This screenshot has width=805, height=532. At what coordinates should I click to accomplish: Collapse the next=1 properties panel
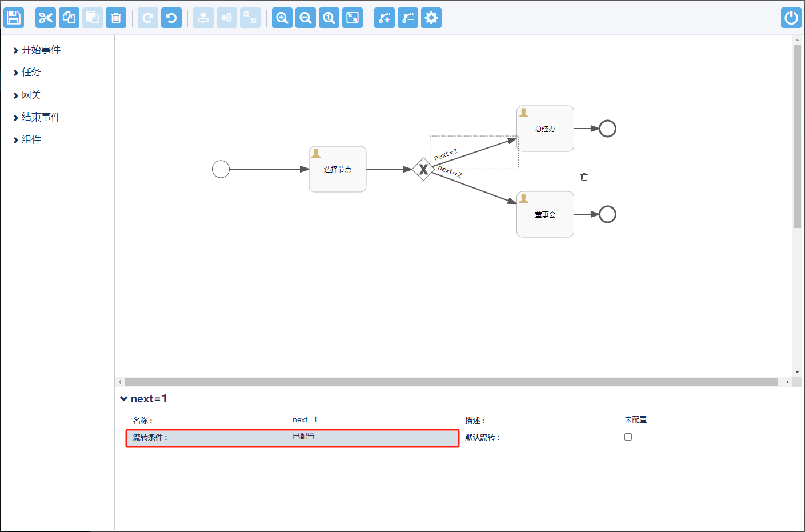pos(124,399)
